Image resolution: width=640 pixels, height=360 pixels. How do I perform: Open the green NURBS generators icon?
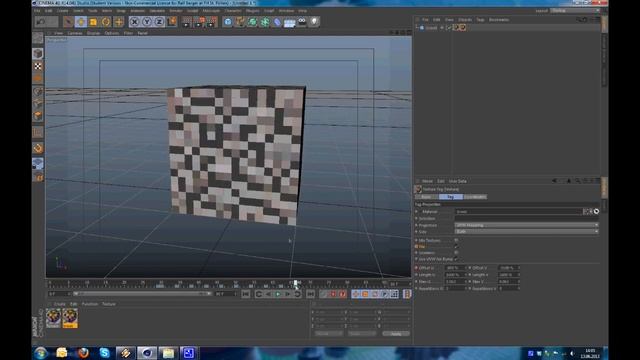252,22
